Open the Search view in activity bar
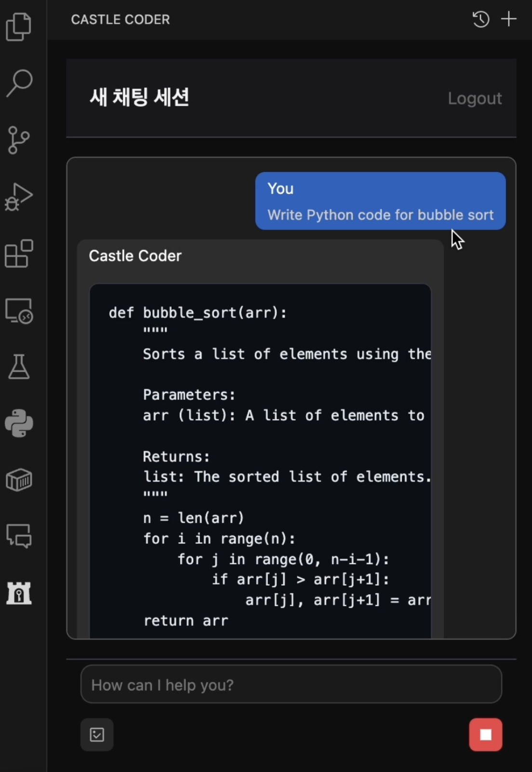Image resolution: width=532 pixels, height=772 pixels. point(19,83)
